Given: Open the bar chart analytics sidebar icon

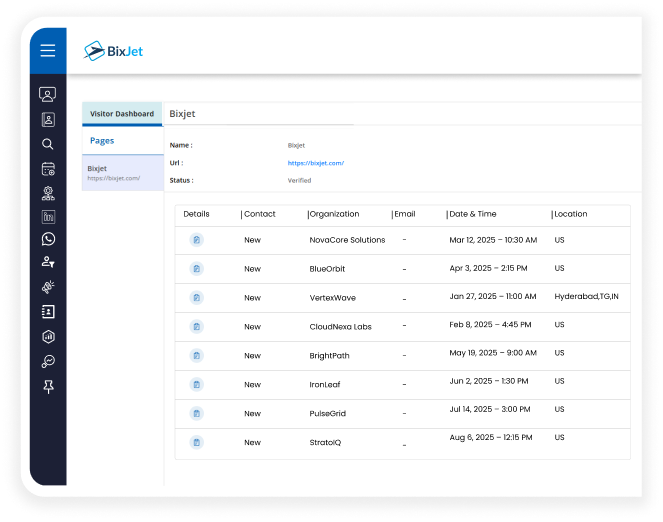Looking at the screenshot, I should pos(48,337).
